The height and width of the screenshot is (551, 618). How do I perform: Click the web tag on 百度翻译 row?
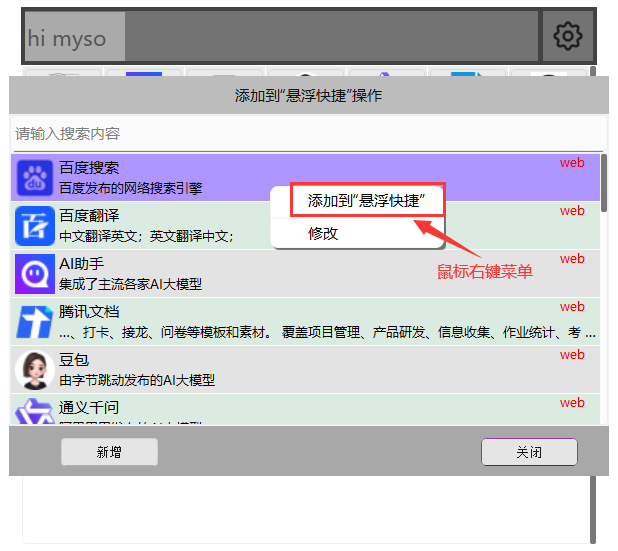tap(572, 211)
